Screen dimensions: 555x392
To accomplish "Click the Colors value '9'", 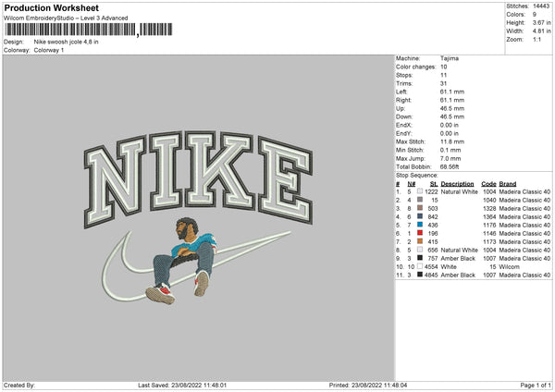I will pyautogui.click(x=535, y=15).
